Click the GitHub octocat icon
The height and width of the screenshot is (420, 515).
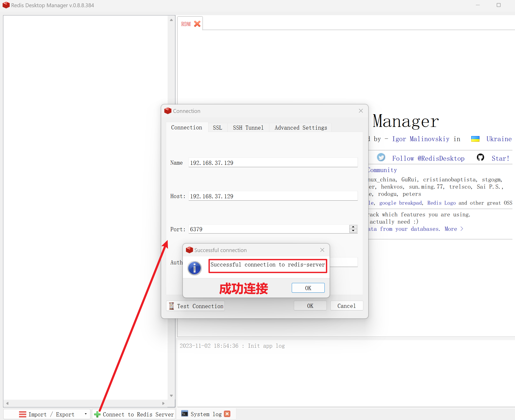(480, 157)
